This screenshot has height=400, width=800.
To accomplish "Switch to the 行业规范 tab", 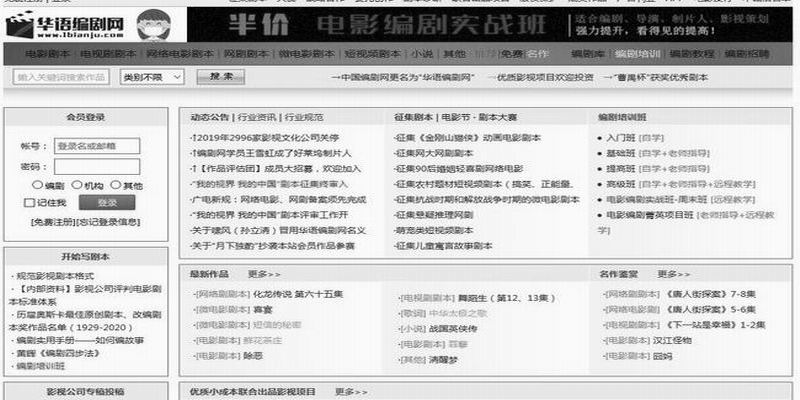I will tap(304, 117).
